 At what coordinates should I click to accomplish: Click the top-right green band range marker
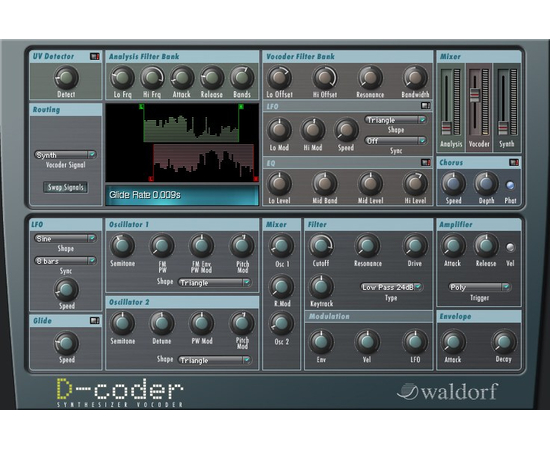coord(241,106)
